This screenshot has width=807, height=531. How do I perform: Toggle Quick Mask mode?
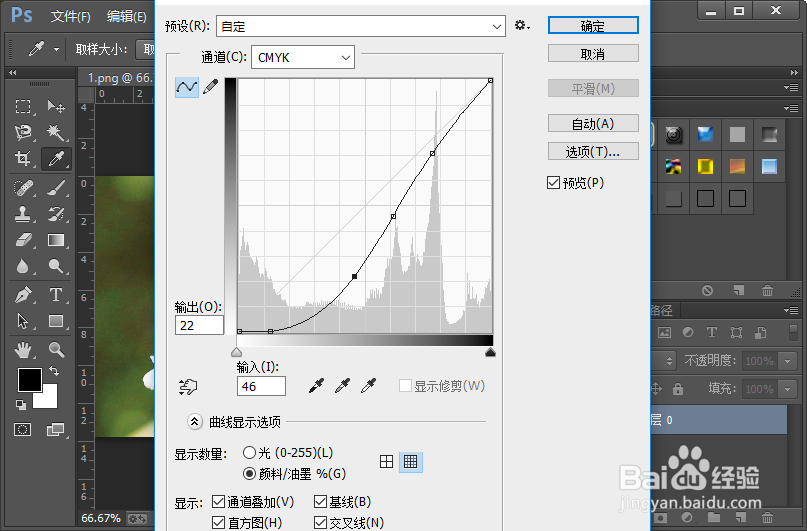pyautogui.click(x=23, y=429)
